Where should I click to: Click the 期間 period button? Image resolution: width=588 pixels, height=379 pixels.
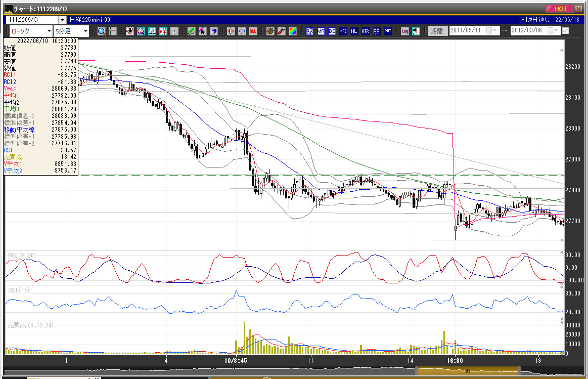point(437,31)
